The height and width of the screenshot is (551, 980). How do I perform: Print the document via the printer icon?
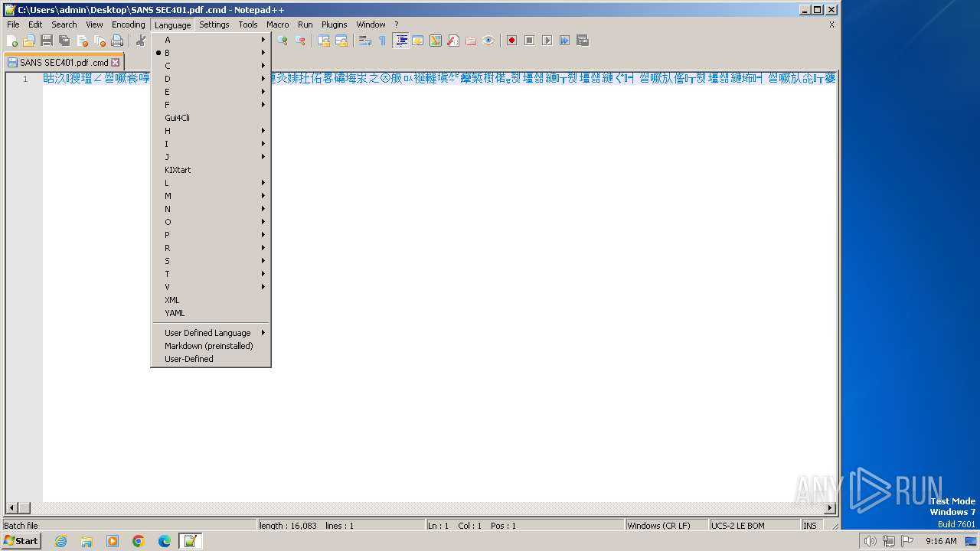[x=117, y=41]
